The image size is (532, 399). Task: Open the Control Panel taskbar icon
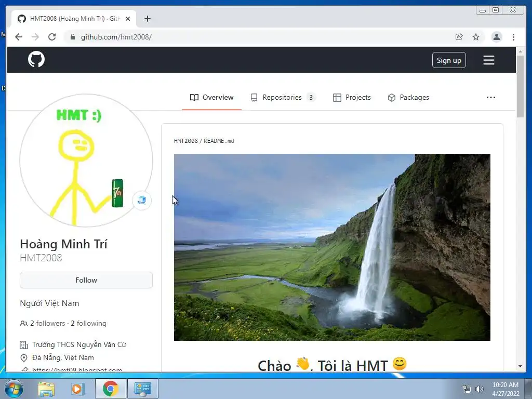142,389
